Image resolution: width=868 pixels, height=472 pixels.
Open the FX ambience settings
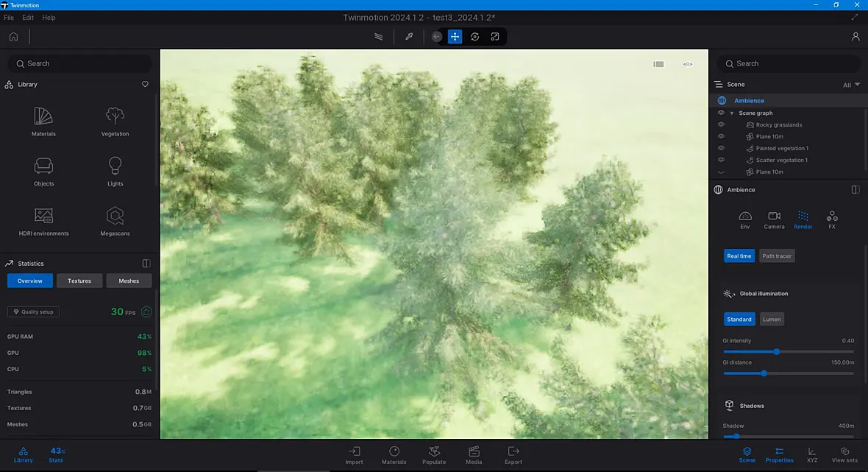click(831, 220)
